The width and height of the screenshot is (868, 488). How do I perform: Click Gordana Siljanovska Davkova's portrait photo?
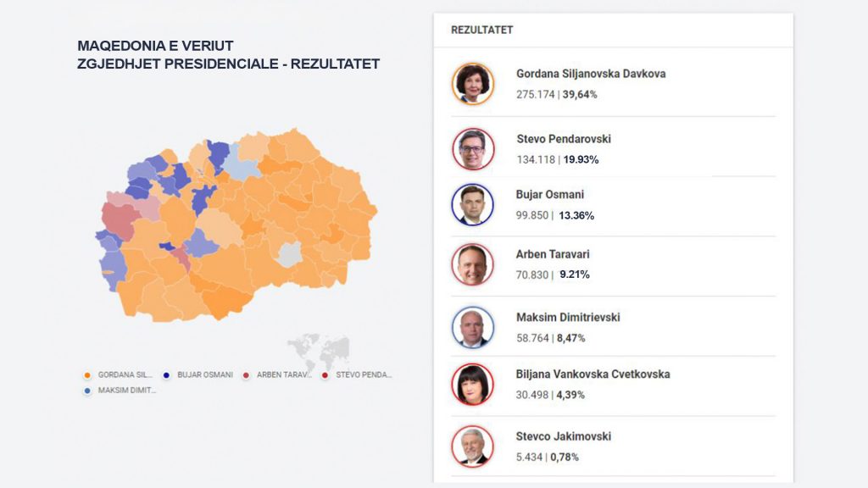pyautogui.click(x=473, y=84)
